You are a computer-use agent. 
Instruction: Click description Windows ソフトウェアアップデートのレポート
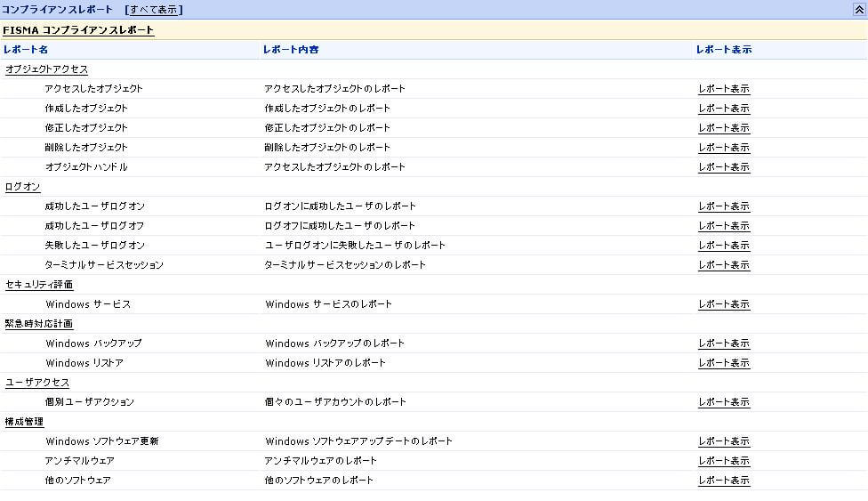point(358,441)
